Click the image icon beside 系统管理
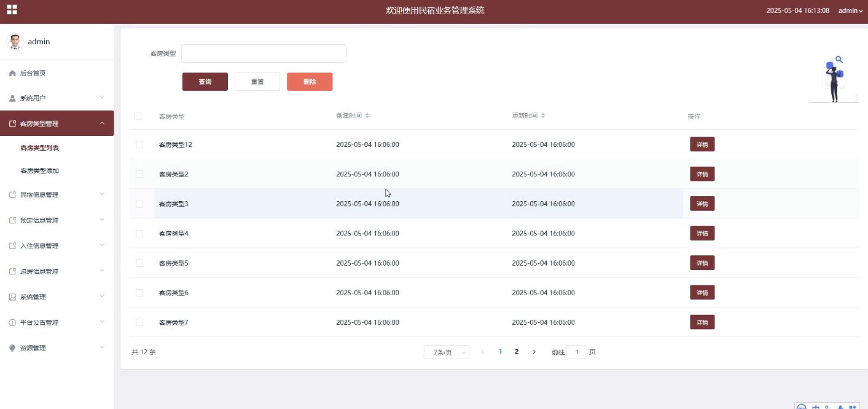This screenshot has width=868, height=409. point(12,297)
